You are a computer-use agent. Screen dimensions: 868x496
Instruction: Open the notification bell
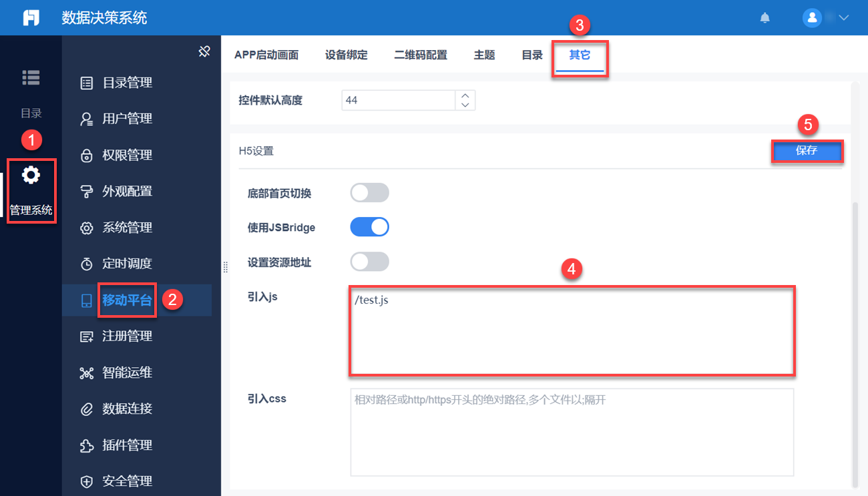[x=765, y=18]
